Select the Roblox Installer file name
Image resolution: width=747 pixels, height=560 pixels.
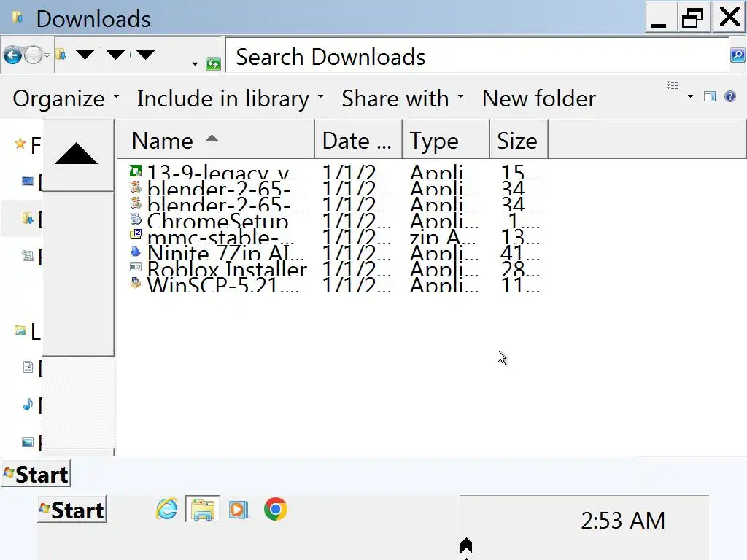click(227, 269)
